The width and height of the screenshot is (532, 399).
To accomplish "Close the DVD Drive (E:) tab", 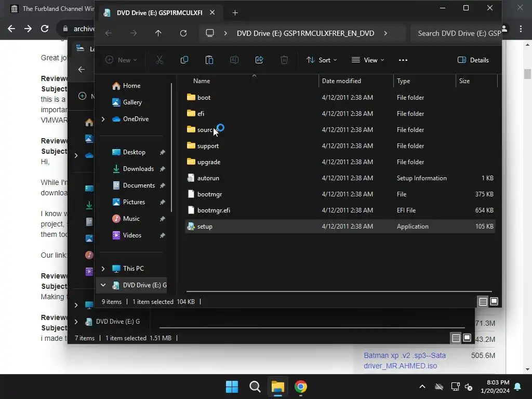I will (212, 12).
